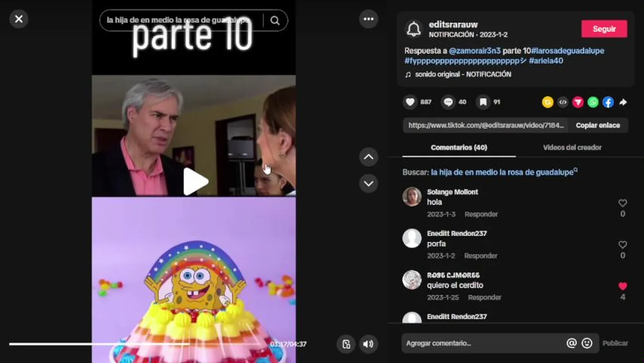Click Solange Mollont username
644x363 pixels.
tap(453, 192)
